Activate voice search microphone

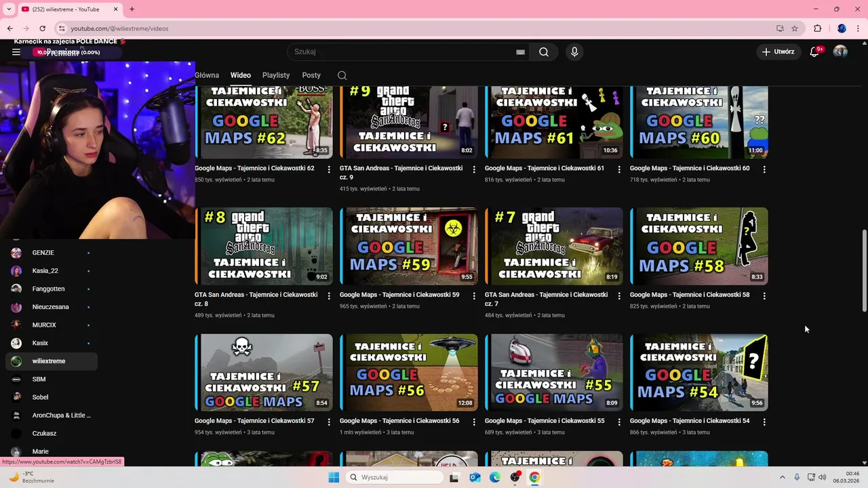574,52
